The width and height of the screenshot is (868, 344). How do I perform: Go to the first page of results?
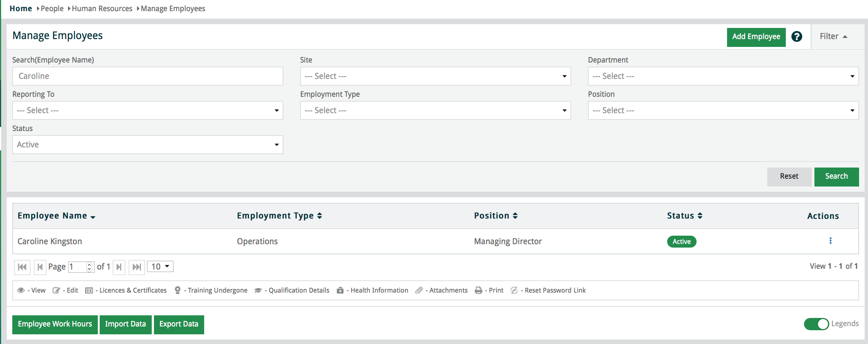22,267
